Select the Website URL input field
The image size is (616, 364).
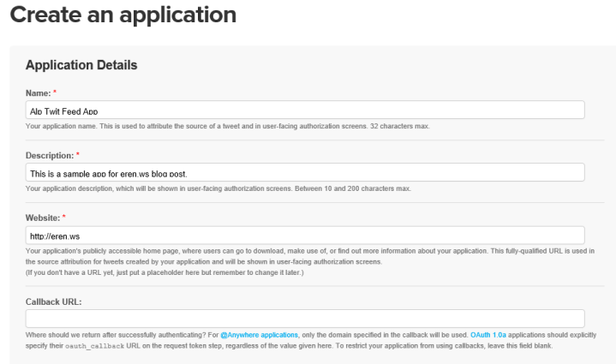[305, 236]
